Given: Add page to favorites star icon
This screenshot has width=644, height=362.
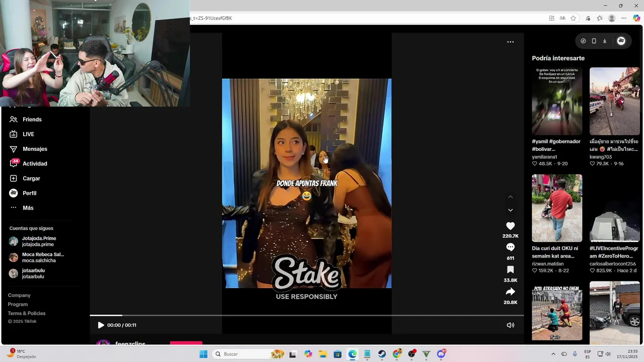Looking at the screenshot, I should pyautogui.click(x=573, y=18).
